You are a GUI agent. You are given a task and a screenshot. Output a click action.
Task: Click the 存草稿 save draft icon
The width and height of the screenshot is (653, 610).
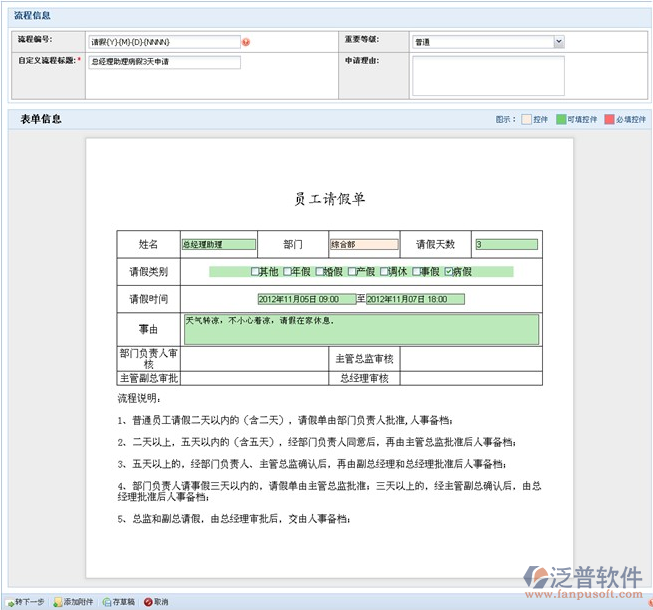(x=106, y=602)
